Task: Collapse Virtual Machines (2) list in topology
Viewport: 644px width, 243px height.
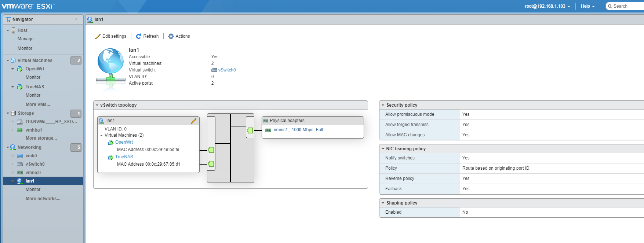Action: pyautogui.click(x=102, y=136)
